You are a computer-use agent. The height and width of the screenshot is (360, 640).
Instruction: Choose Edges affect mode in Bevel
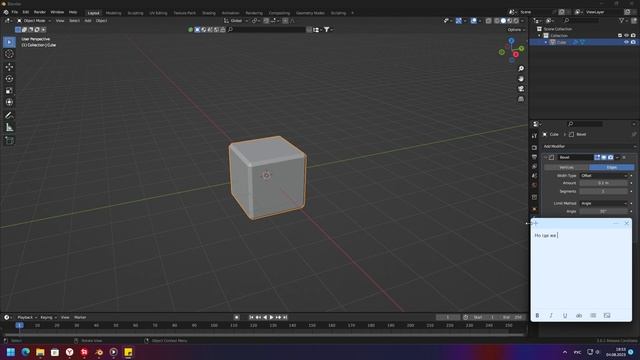click(x=612, y=167)
